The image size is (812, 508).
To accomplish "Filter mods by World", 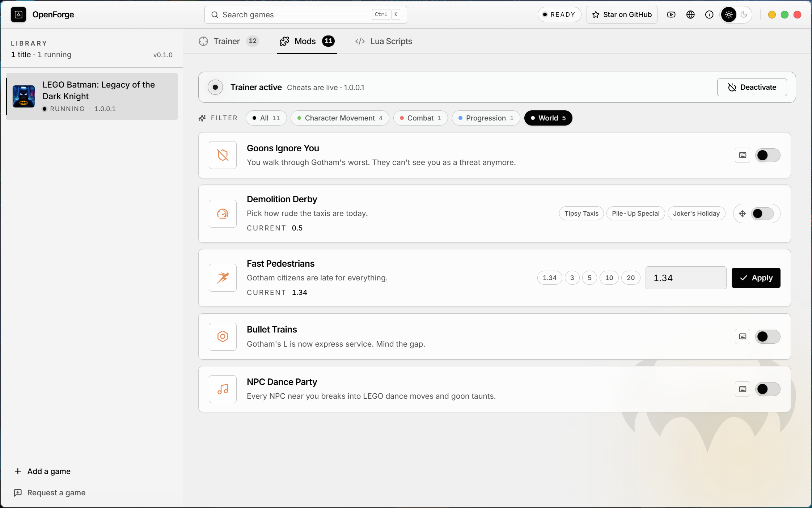I will (548, 118).
